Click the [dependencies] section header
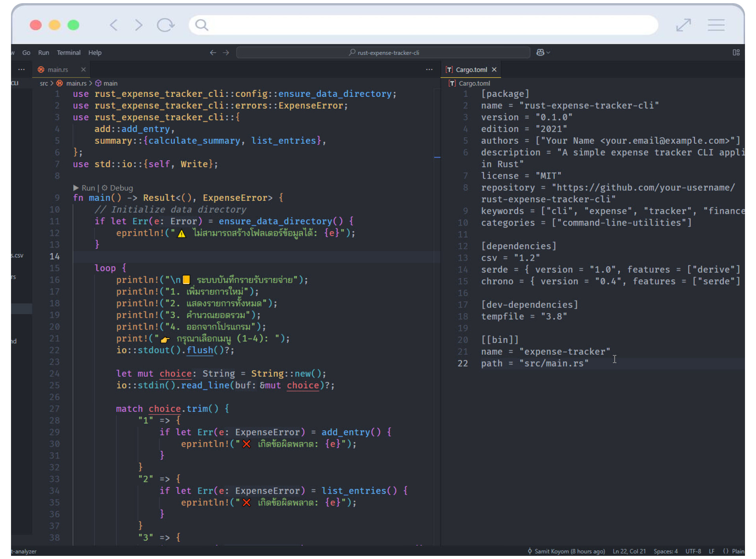 point(519,246)
